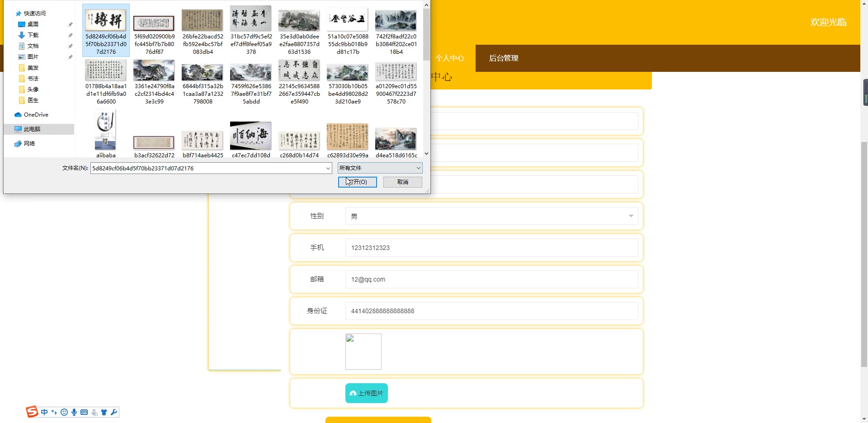Open the 个人中心 navigation tab
868x423 pixels.
tap(450, 58)
